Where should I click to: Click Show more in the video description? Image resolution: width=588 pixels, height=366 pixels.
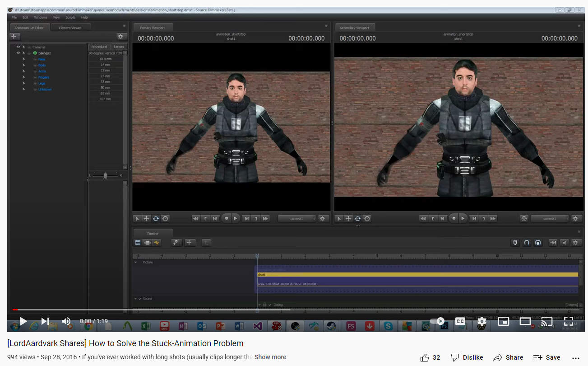click(270, 357)
